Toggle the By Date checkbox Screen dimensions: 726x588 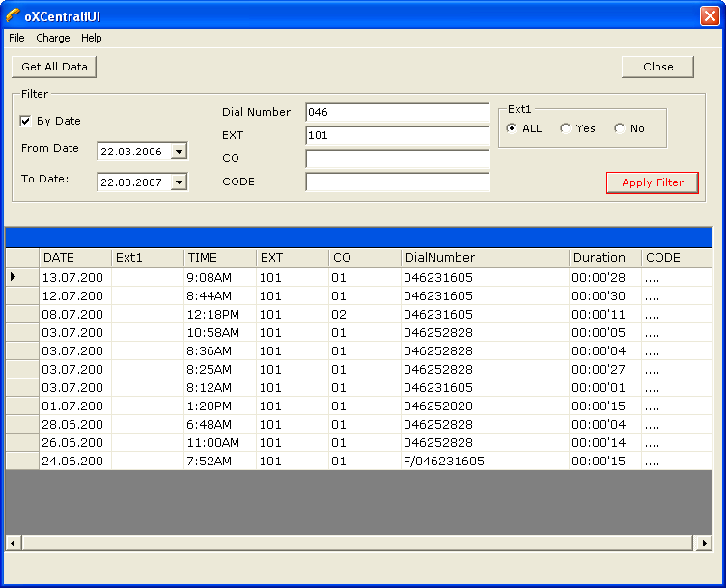[x=26, y=122]
